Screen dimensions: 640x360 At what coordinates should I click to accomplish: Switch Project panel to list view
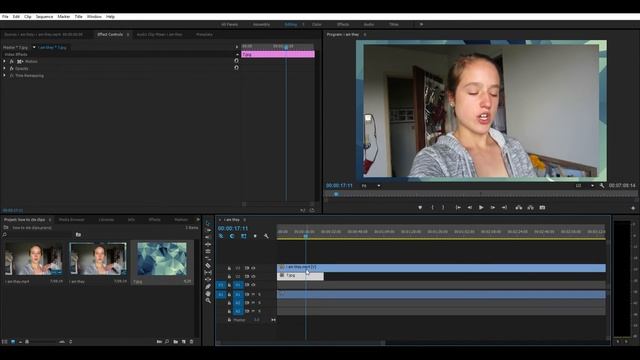click(4, 342)
